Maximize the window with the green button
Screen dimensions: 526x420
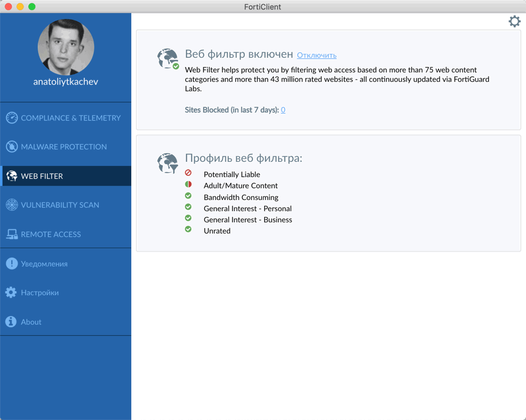[32, 6]
